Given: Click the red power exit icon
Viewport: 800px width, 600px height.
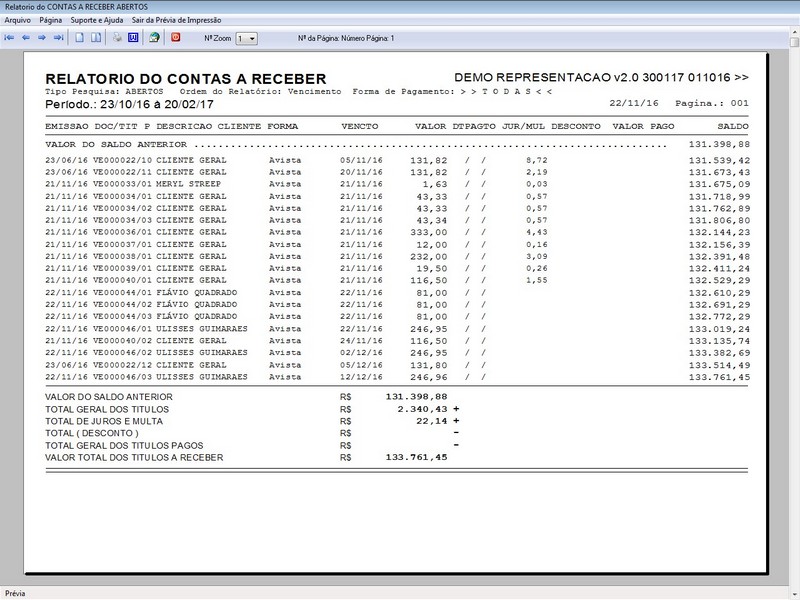Looking at the screenshot, I should [x=176, y=38].
